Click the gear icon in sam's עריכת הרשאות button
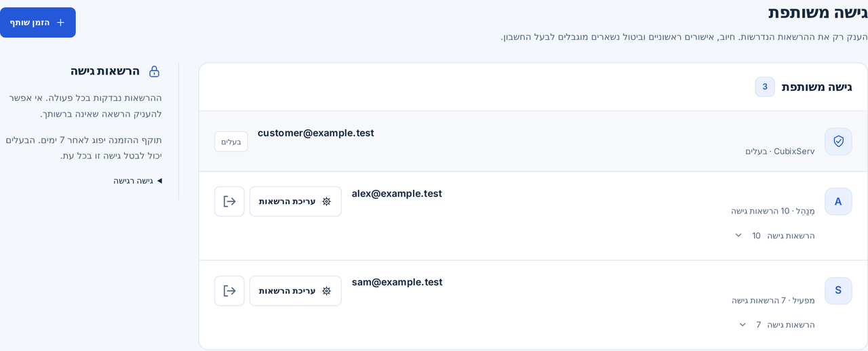The image size is (868, 351). [326, 291]
